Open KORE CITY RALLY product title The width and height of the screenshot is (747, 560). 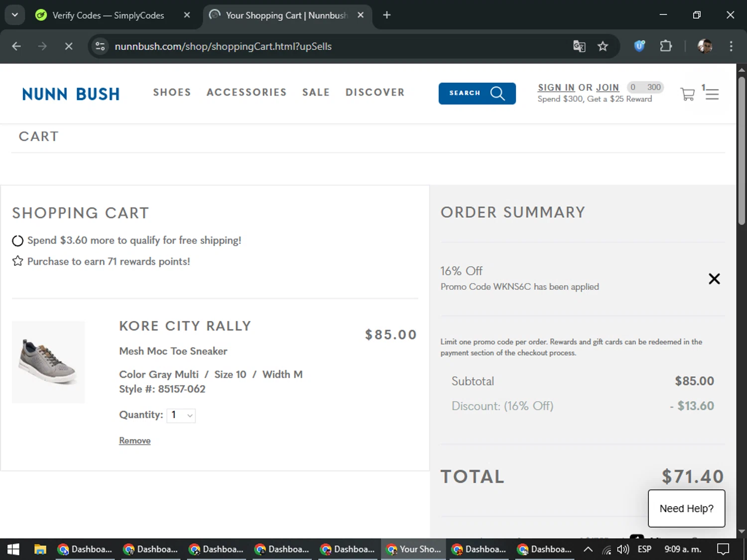coord(185,326)
